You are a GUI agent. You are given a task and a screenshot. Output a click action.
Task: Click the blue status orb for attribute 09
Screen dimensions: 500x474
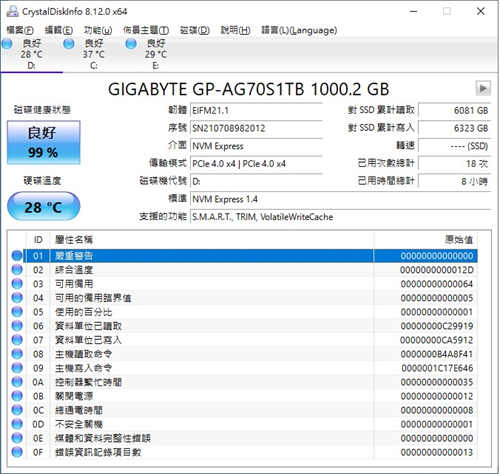[x=17, y=368]
